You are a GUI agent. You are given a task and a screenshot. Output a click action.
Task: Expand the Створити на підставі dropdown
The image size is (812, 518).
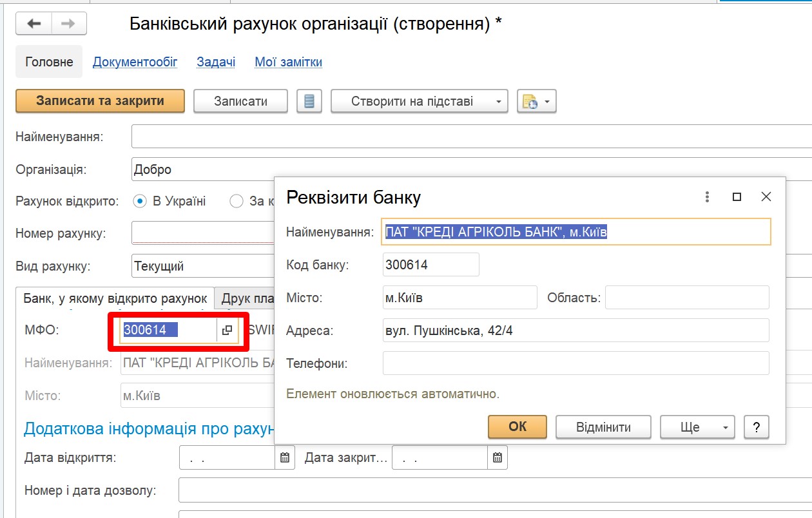(x=498, y=102)
